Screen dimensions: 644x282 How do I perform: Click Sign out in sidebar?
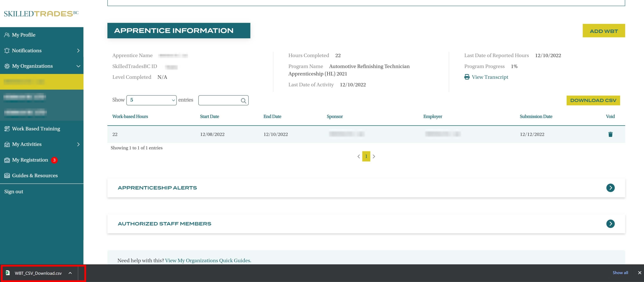pyautogui.click(x=14, y=192)
